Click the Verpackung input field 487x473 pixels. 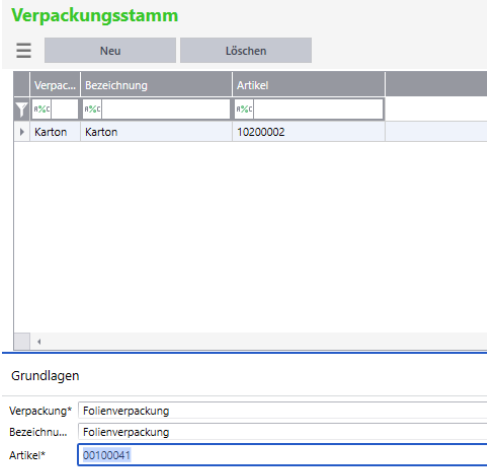(283, 410)
